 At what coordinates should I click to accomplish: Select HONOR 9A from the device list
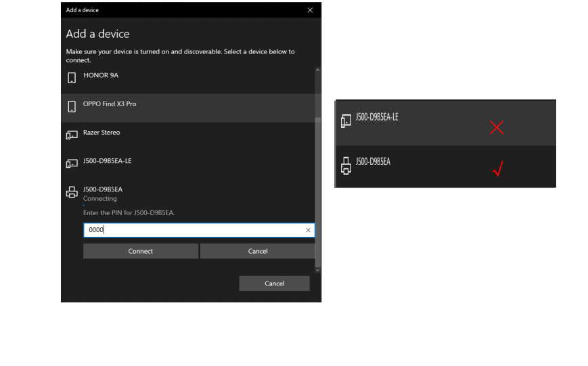point(188,79)
